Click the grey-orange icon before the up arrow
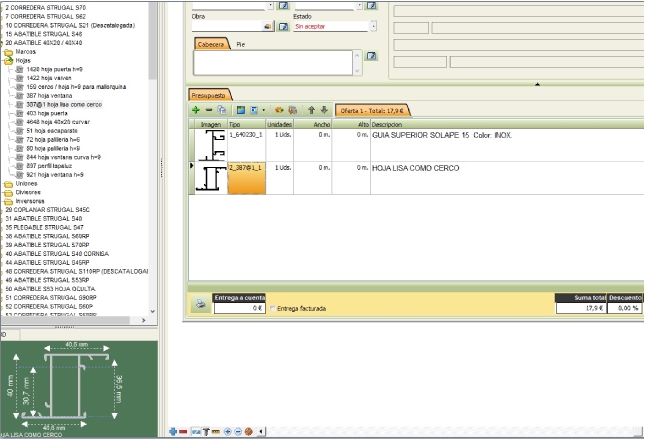Image resolution: width=645 pixels, height=439 pixels. (x=292, y=110)
